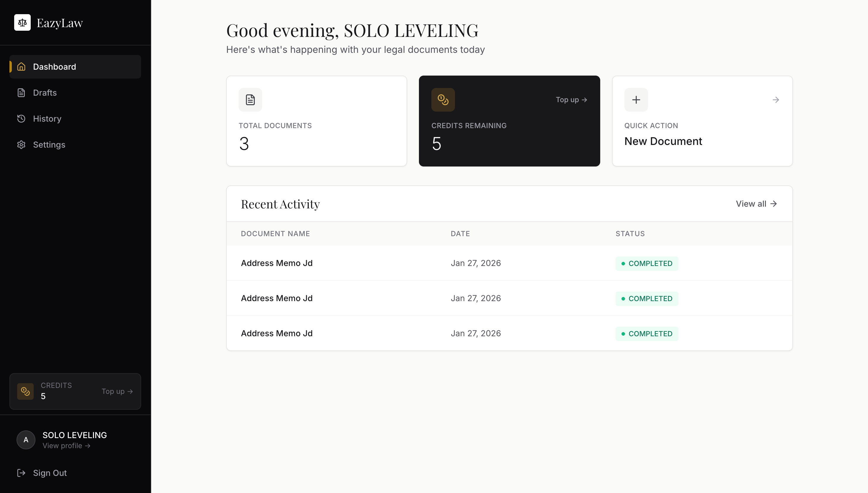Click the Sign Out door icon

coord(21,473)
